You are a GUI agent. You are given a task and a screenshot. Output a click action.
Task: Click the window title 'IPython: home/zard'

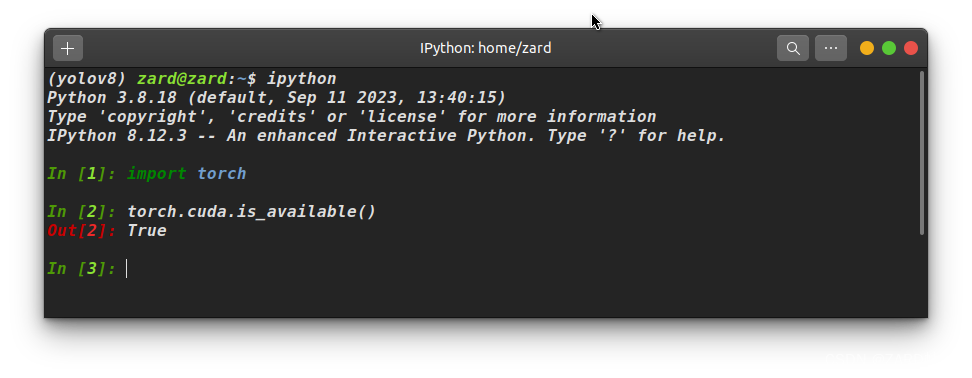[x=485, y=48]
